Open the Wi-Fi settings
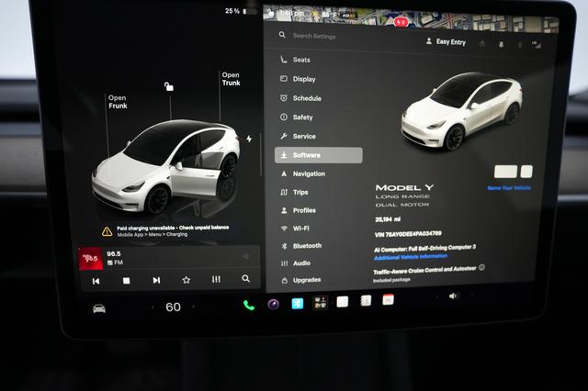The image size is (588, 391). coord(295,228)
